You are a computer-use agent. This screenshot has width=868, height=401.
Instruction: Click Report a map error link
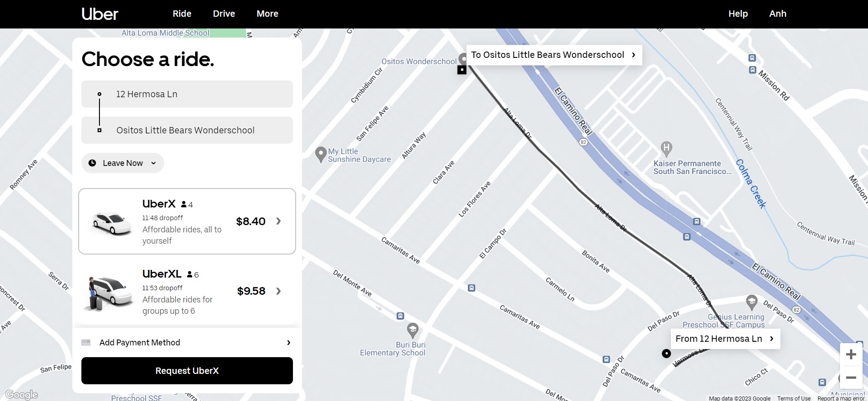coord(841,398)
